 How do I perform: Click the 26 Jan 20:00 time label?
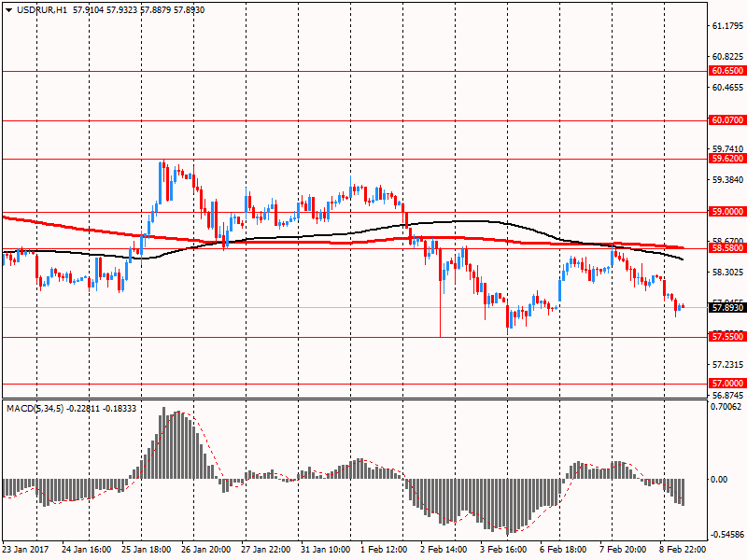pos(205,550)
